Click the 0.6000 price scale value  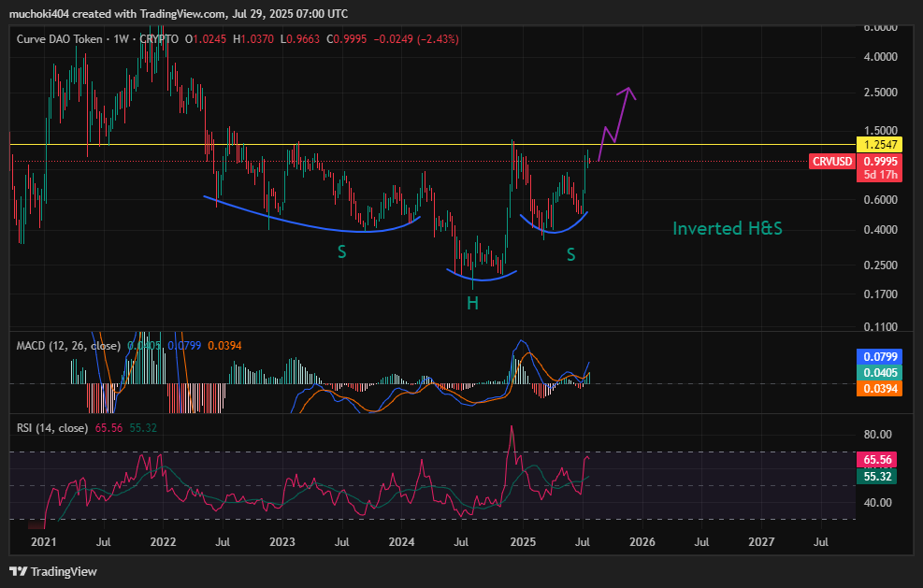pos(881,200)
